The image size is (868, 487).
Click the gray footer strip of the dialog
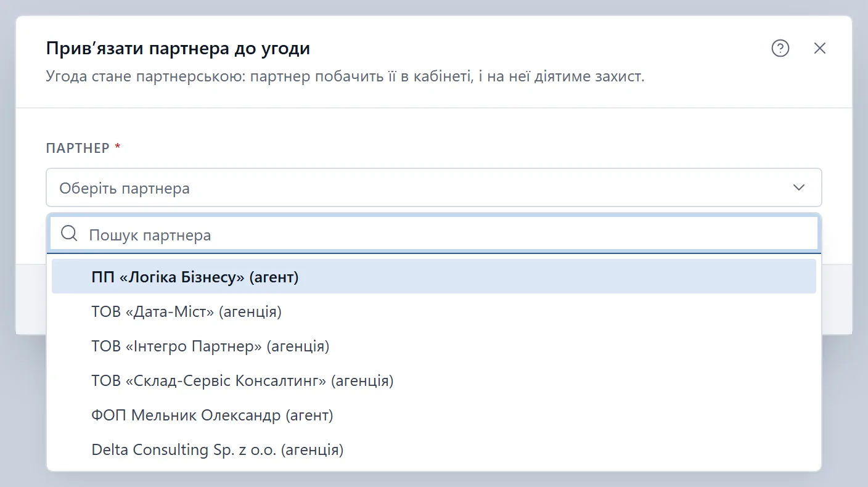837,300
